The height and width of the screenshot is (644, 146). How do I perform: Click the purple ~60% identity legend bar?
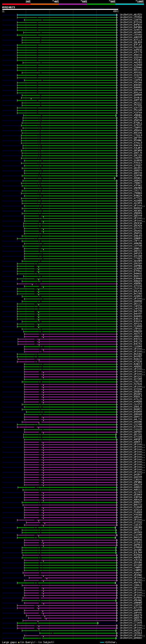click(x=73, y=4)
